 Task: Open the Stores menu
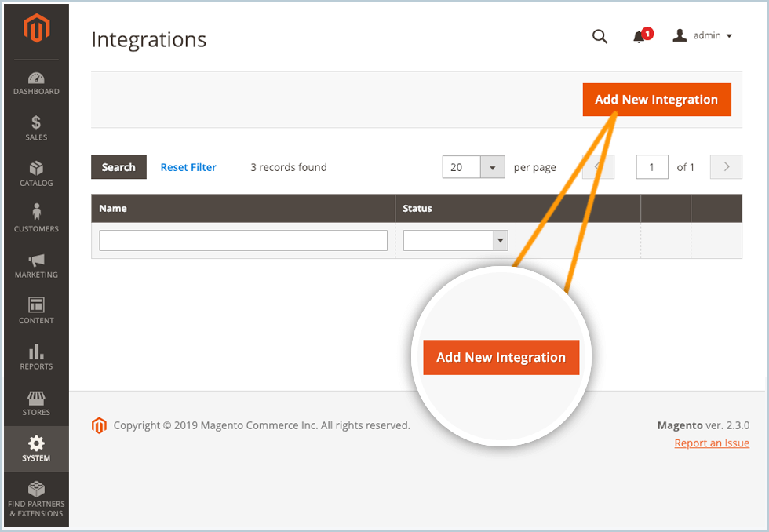pos(36,403)
